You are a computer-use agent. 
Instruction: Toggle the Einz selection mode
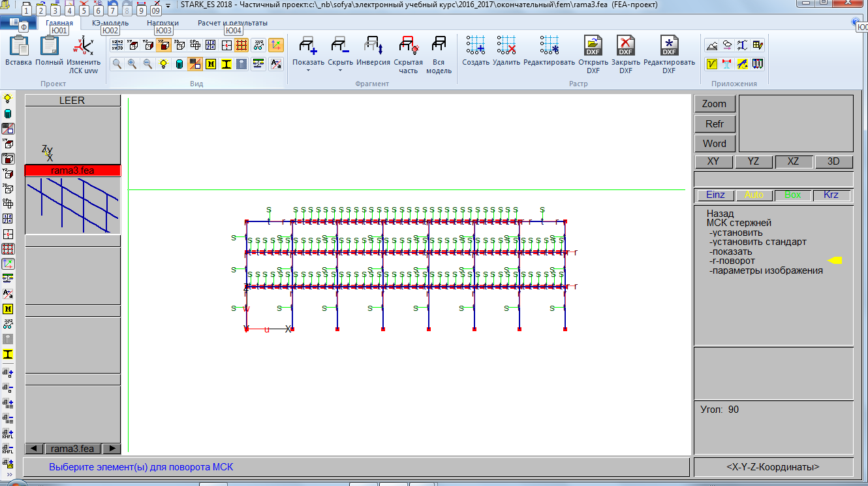point(715,195)
